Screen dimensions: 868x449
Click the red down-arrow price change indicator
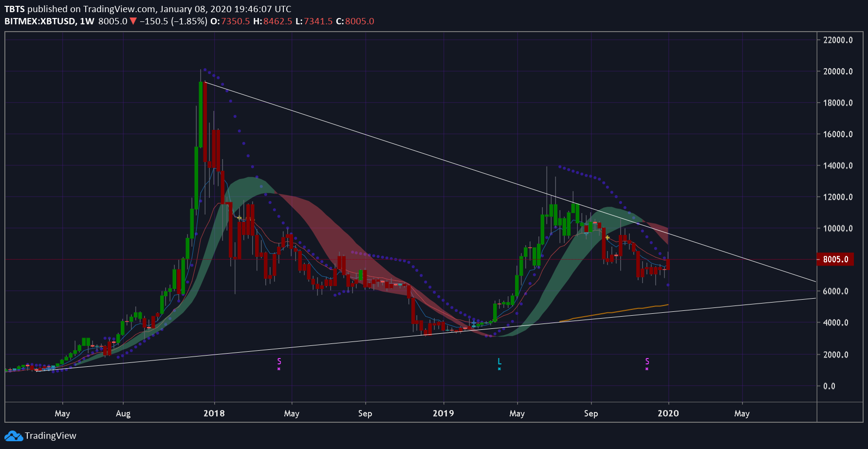click(x=133, y=21)
